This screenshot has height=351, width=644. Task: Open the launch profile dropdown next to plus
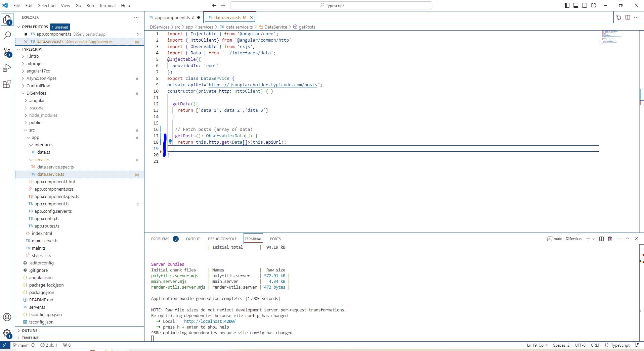594,239
